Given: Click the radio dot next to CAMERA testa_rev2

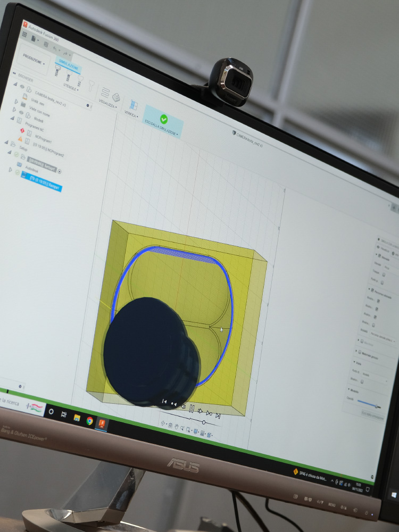Looking at the screenshot, I should tap(88, 105).
